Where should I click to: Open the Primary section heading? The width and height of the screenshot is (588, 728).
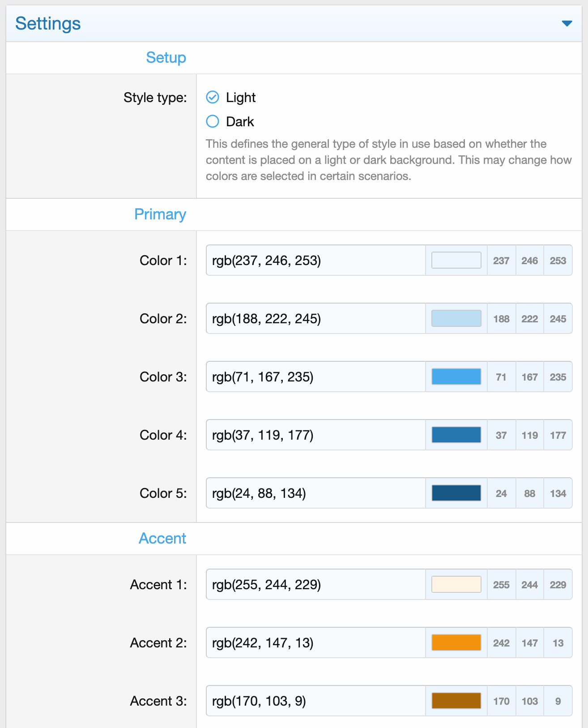point(160,214)
